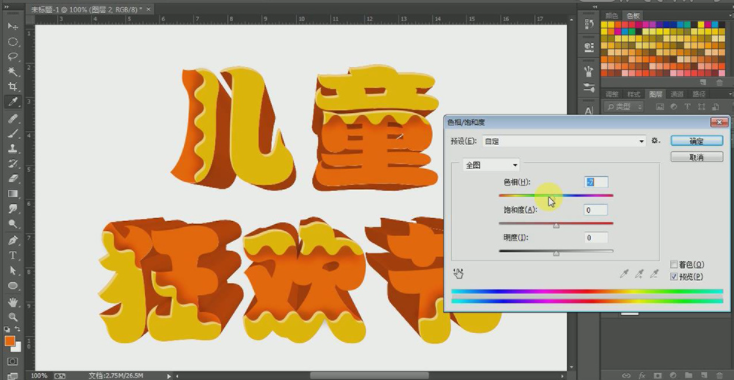Switch to the 色板 Swatches tab
734x380 pixels.
(x=632, y=15)
